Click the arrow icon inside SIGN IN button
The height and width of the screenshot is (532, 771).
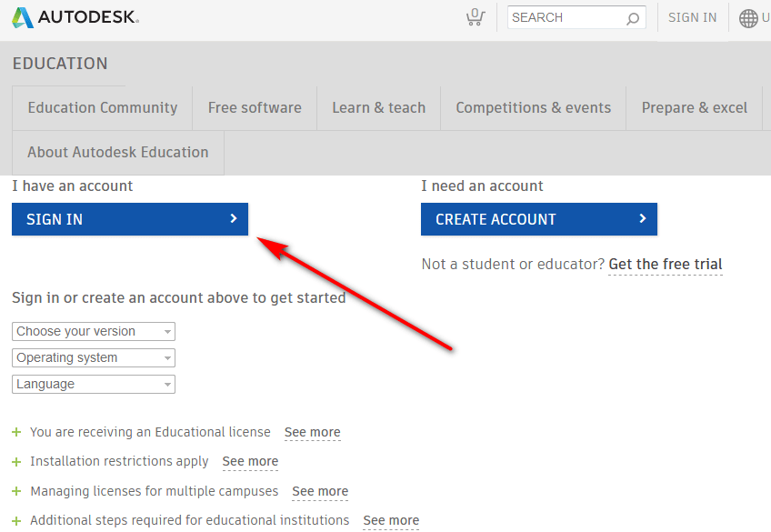pos(235,219)
